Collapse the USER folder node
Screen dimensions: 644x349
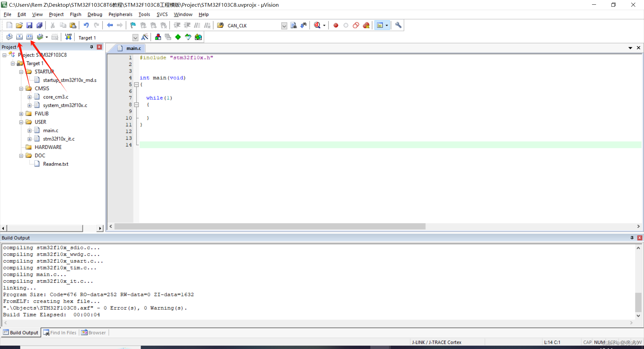pos(21,122)
